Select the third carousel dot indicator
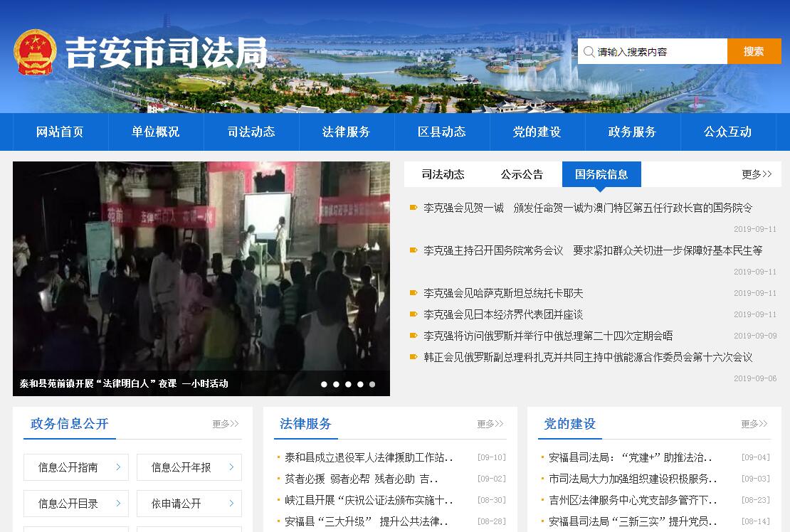Image resolution: width=790 pixels, height=532 pixels. tap(348, 384)
